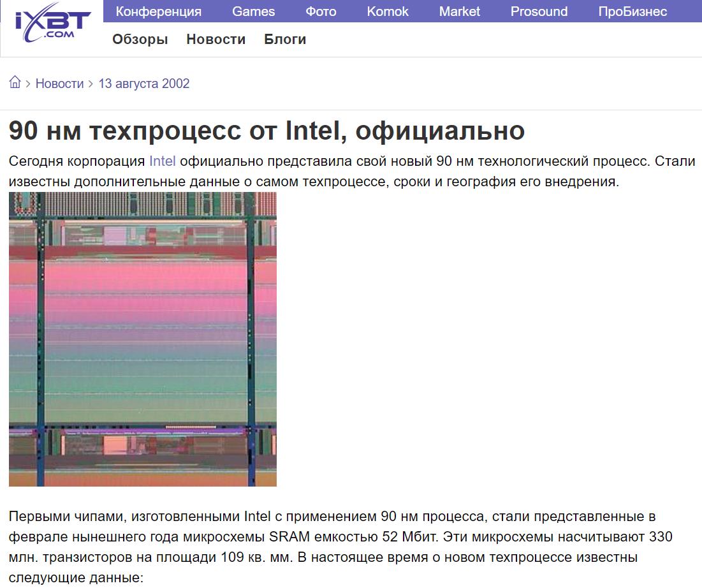Go to home via breadcrumb house icon
The height and width of the screenshot is (588, 702).
15,82
